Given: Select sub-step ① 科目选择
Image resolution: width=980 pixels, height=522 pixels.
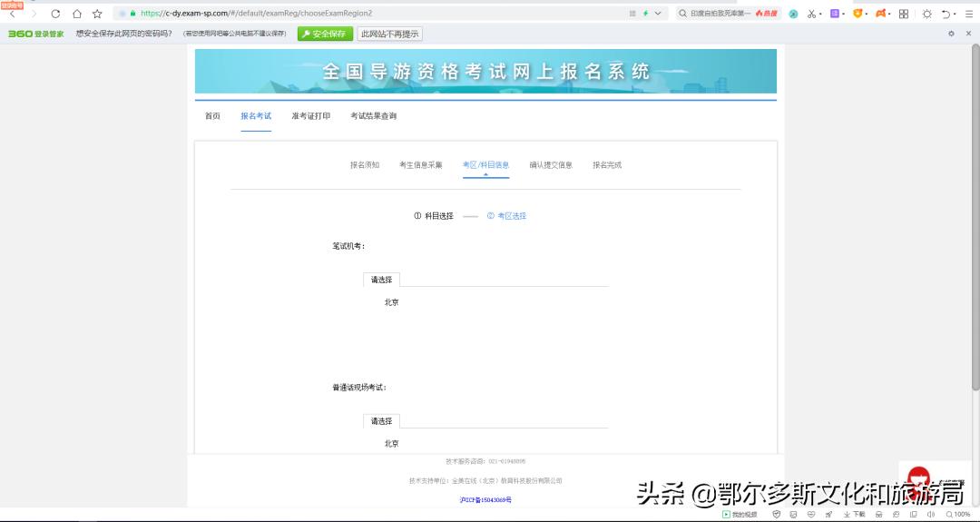Looking at the screenshot, I should (x=434, y=216).
